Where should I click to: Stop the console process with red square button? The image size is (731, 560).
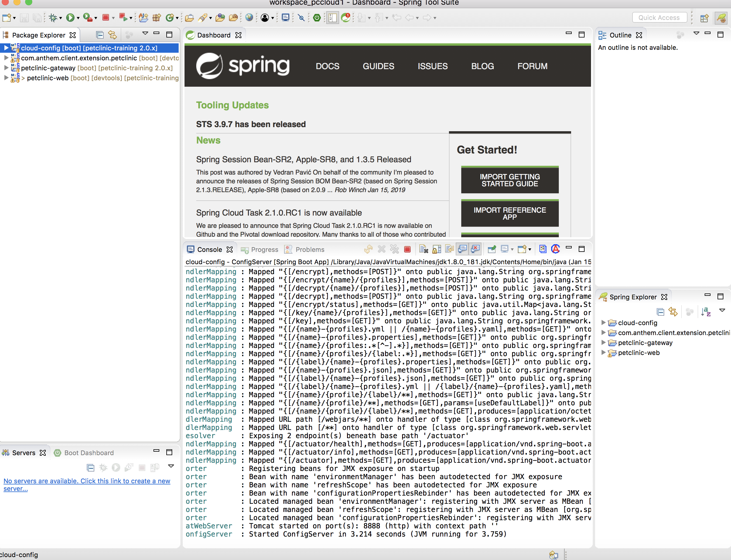pyautogui.click(x=407, y=249)
